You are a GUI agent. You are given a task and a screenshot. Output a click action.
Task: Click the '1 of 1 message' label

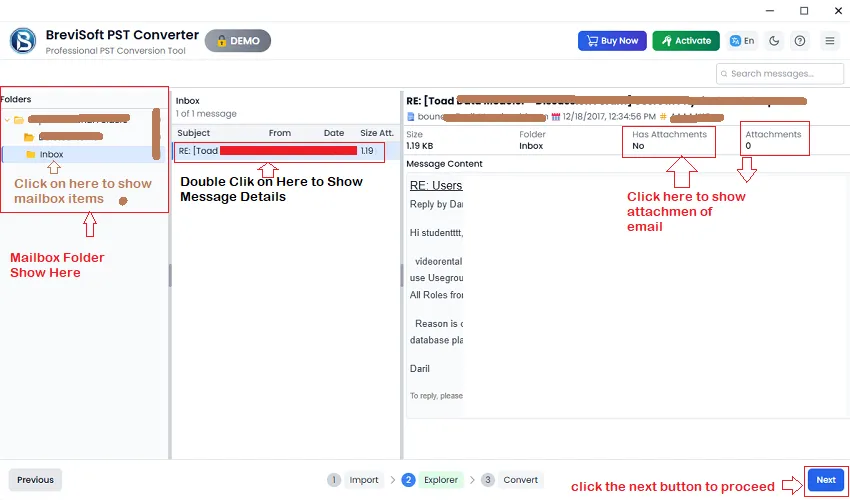coord(206,114)
